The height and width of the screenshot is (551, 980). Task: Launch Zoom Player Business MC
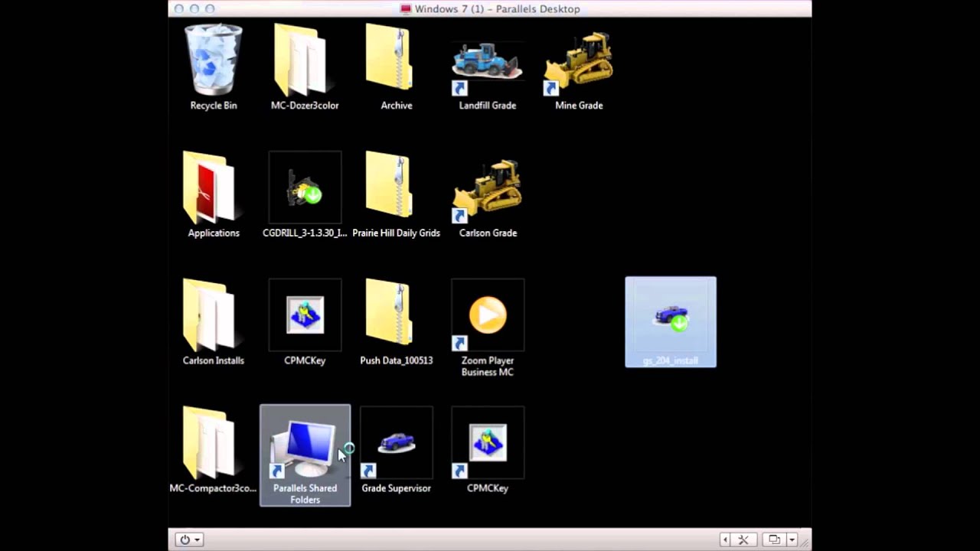tap(488, 328)
